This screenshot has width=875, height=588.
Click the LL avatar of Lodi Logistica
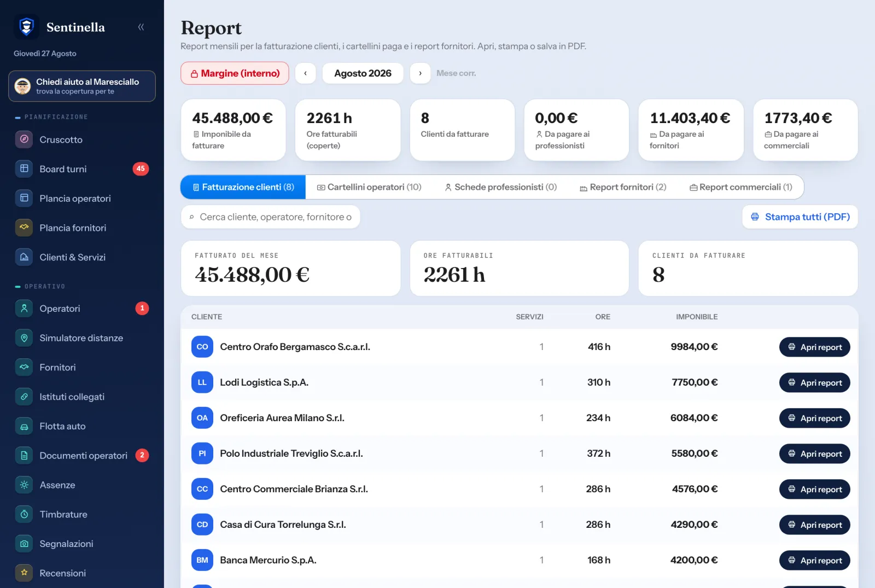202,382
